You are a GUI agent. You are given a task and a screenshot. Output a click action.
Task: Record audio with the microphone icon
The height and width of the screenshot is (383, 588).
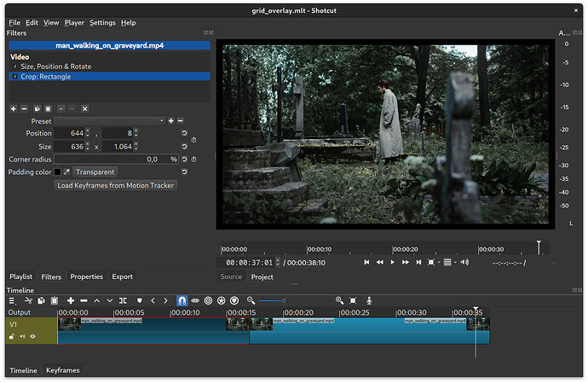(369, 301)
